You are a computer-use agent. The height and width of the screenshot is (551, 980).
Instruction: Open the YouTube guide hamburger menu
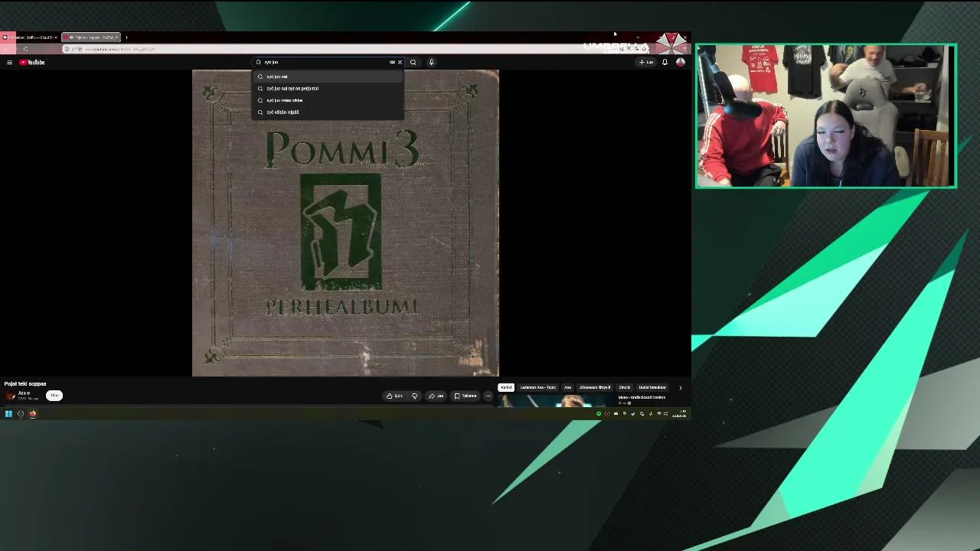point(9,62)
